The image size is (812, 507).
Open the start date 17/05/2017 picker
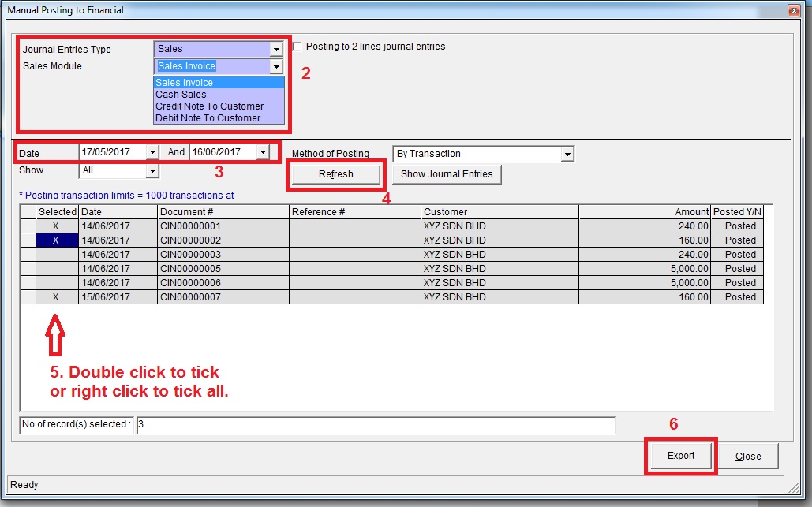[x=152, y=151]
